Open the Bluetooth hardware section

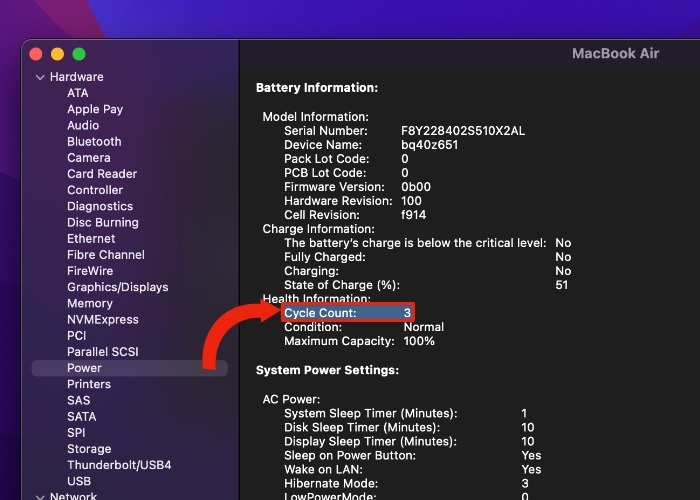[x=94, y=142]
